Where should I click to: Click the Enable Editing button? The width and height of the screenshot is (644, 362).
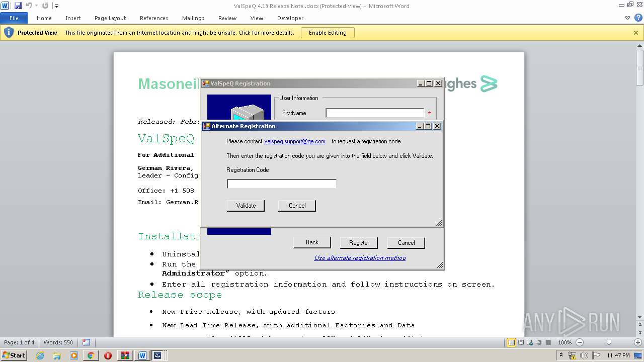pyautogui.click(x=328, y=33)
